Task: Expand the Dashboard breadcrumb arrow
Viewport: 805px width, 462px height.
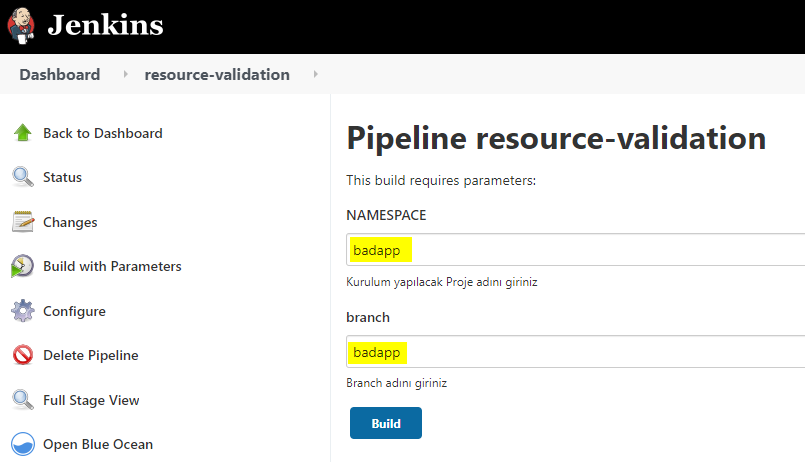Action: (x=125, y=75)
